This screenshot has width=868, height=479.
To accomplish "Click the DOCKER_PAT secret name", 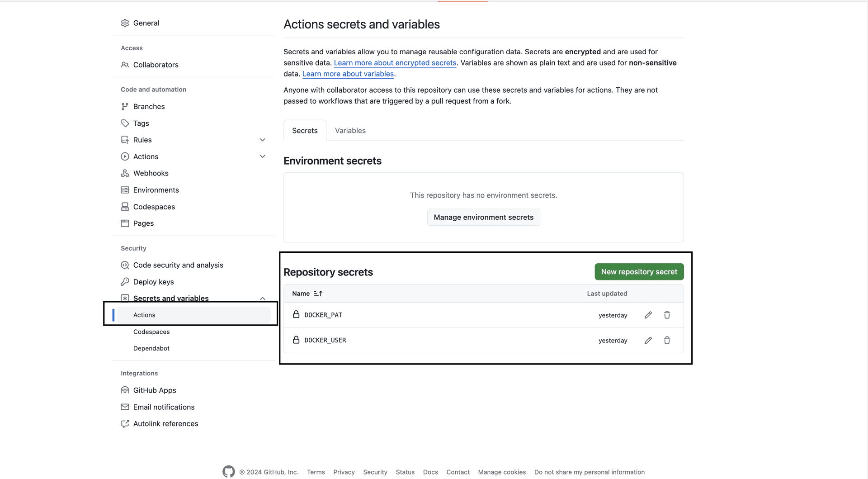I will 323,315.
